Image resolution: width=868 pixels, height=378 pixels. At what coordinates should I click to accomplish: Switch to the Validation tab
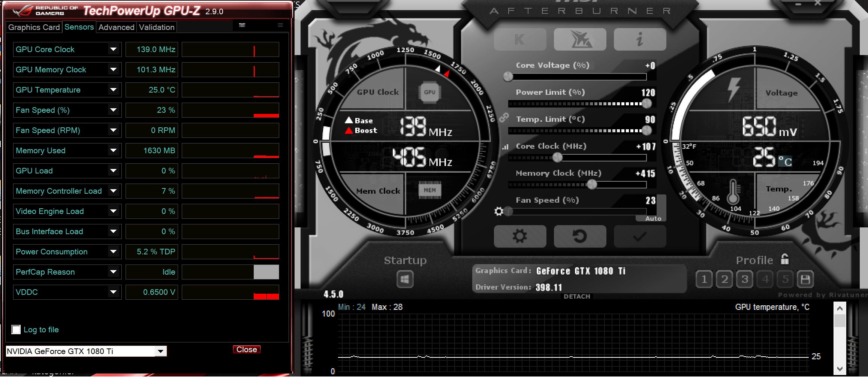coord(157,27)
